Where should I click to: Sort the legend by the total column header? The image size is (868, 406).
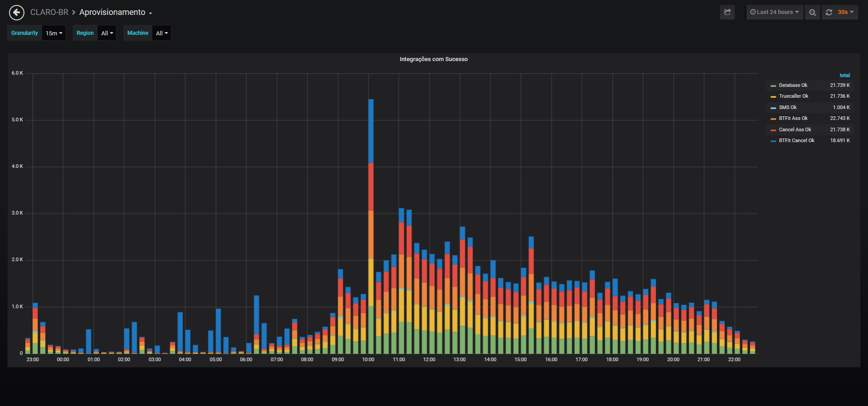[x=844, y=75]
